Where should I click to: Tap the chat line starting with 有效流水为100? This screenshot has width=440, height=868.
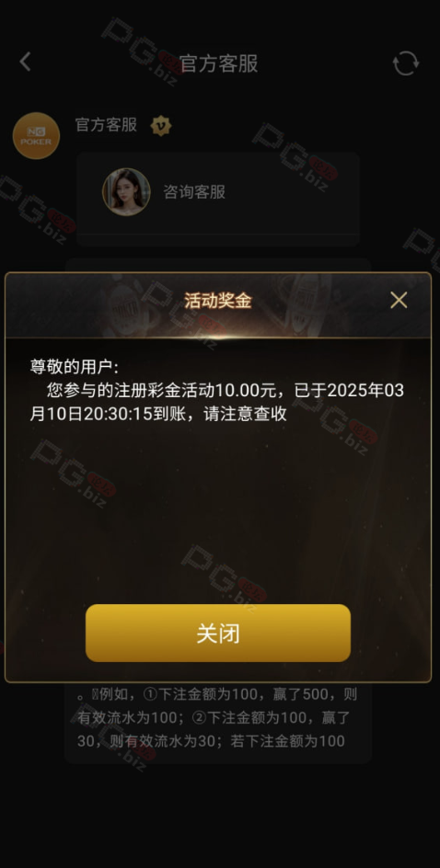point(214,717)
